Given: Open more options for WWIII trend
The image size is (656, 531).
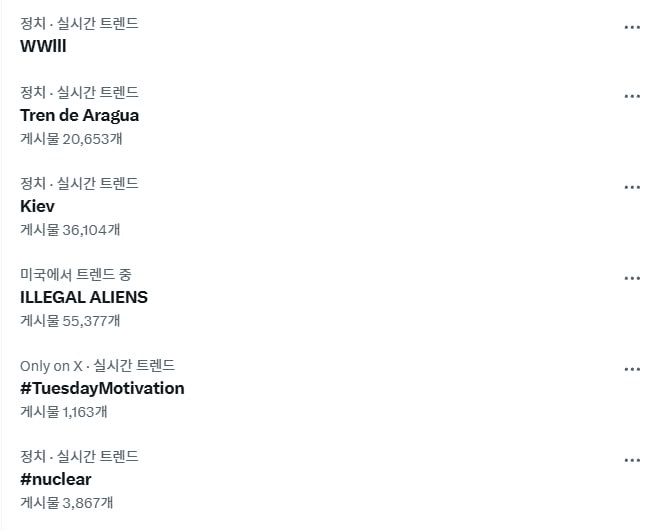Looking at the screenshot, I should pos(632,28).
